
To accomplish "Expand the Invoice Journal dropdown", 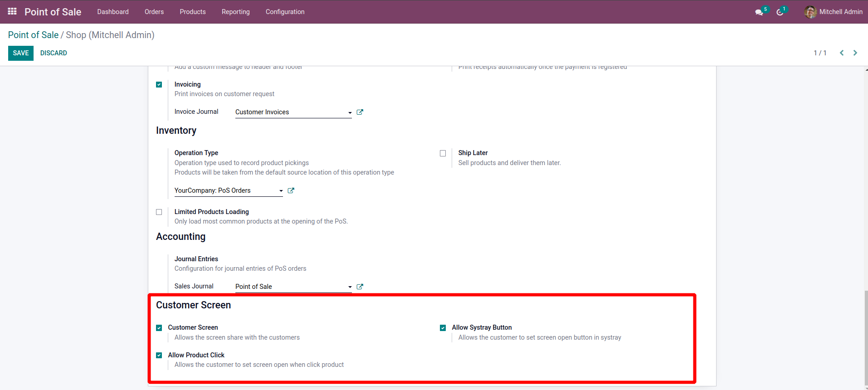I will tap(350, 112).
